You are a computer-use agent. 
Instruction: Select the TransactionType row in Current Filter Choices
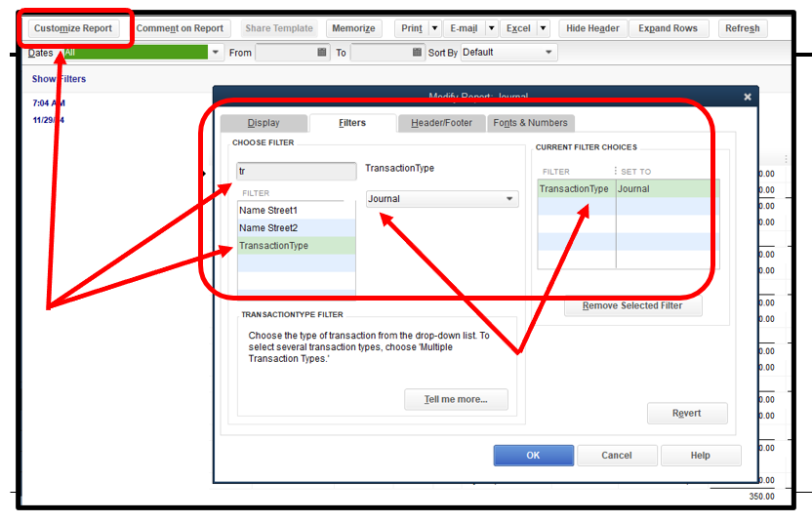(x=629, y=189)
